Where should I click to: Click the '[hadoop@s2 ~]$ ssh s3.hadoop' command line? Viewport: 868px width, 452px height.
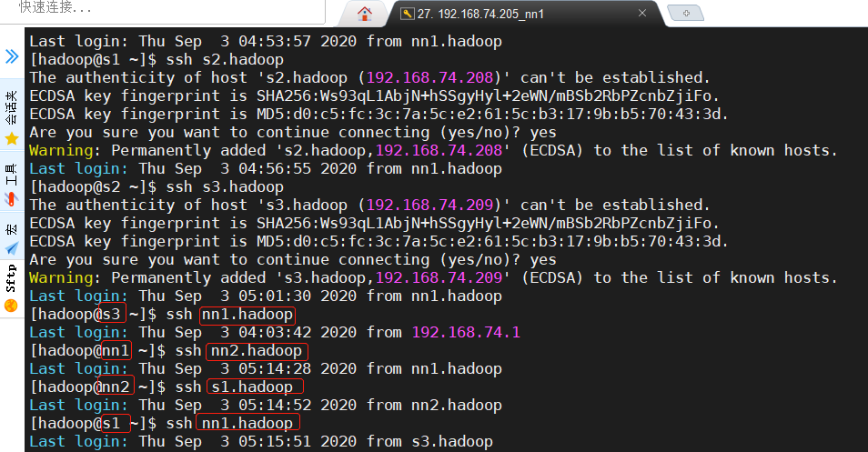pyautogui.click(x=156, y=187)
